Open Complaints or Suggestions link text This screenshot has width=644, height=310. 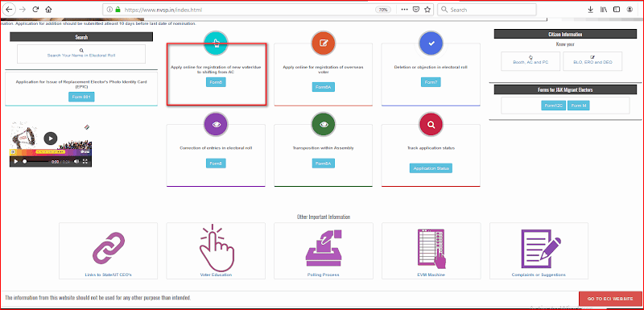[539, 275]
